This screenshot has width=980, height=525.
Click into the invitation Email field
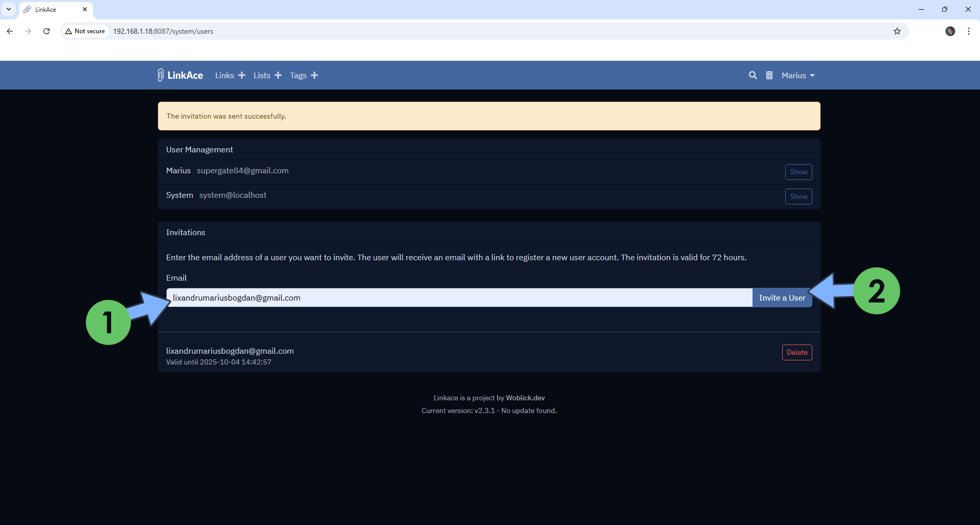pyautogui.click(x=459, y=298)
